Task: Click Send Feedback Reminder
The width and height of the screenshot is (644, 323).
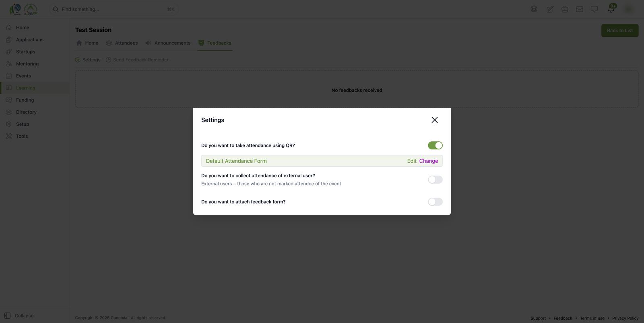Action: click(x=137, y=60)
